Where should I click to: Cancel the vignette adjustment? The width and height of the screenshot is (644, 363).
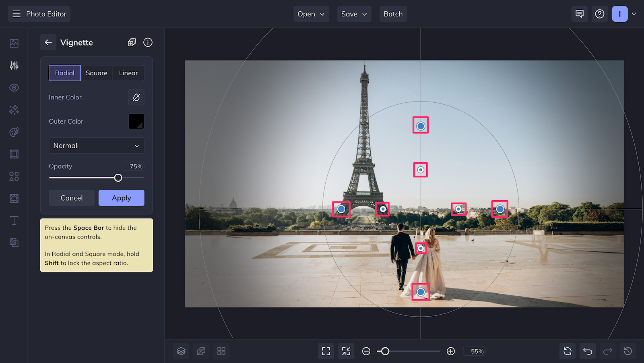coord(71,198)
